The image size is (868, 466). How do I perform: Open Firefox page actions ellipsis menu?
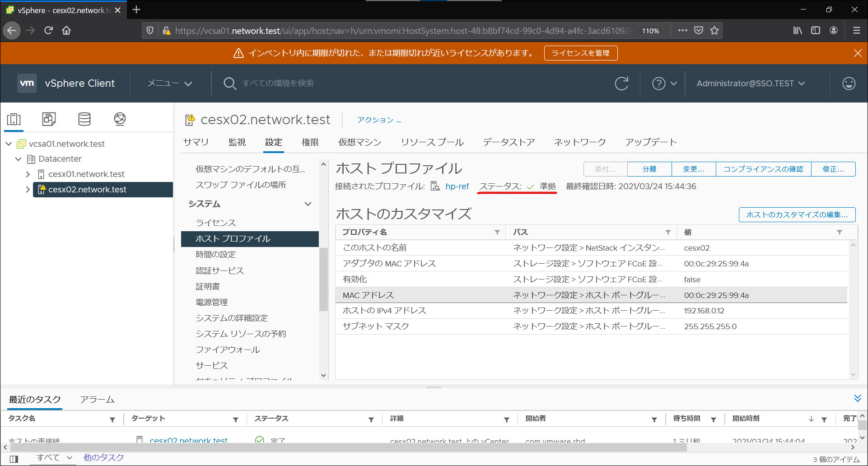pyautogui.click(x=682, y=30)
